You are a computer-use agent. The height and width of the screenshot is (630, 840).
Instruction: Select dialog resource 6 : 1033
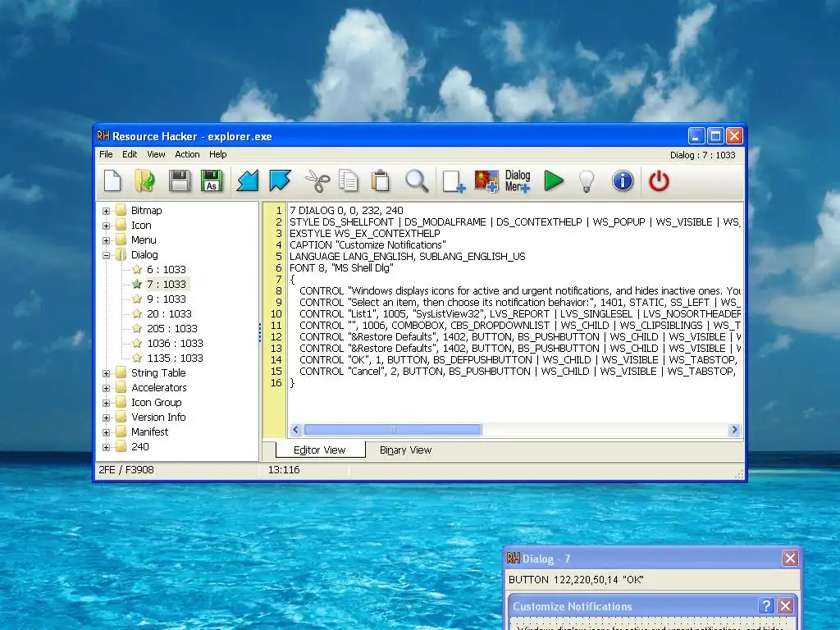click(166, 269)
